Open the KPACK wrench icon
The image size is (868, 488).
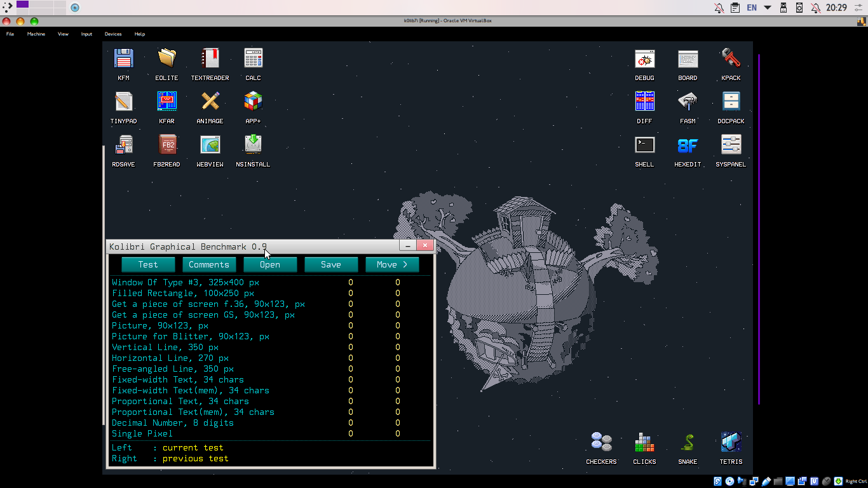click(x=731, y=58)
